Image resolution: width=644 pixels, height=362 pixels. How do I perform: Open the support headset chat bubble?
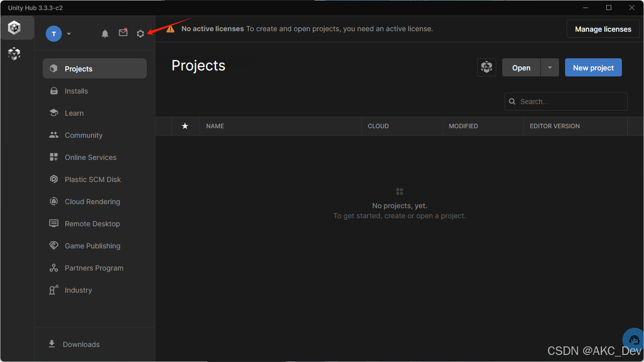click(633, 339)
